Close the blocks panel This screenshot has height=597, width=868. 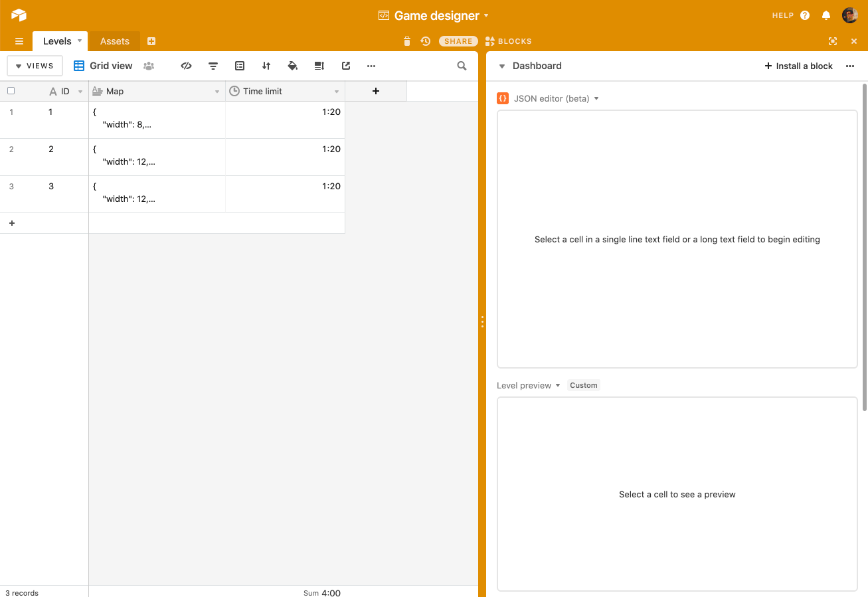click(854, 41)
